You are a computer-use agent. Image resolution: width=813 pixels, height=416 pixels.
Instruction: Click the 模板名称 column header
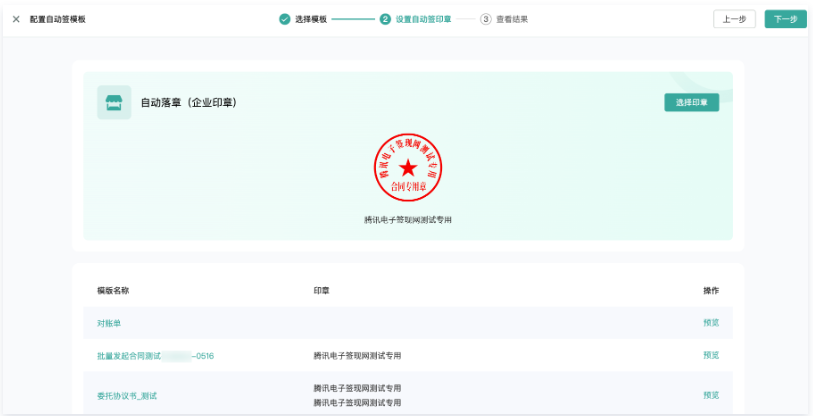pyautogui.click(x=113, y=291)
